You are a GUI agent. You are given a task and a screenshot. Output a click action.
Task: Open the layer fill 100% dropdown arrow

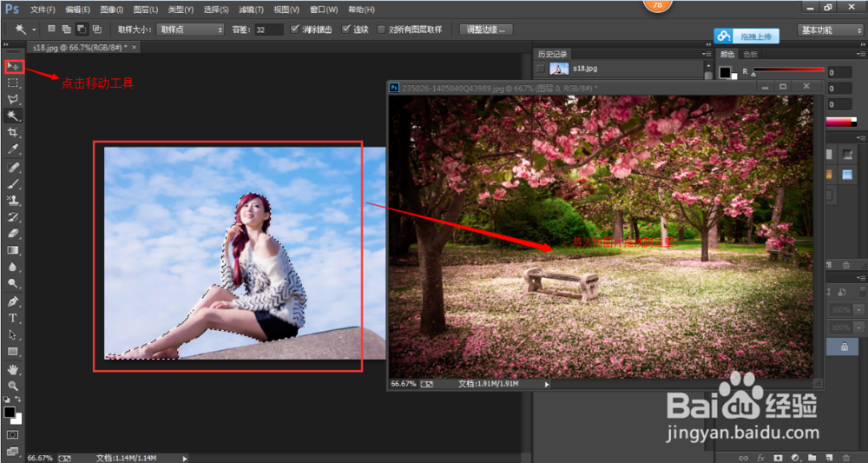click(x=859, y=327)
